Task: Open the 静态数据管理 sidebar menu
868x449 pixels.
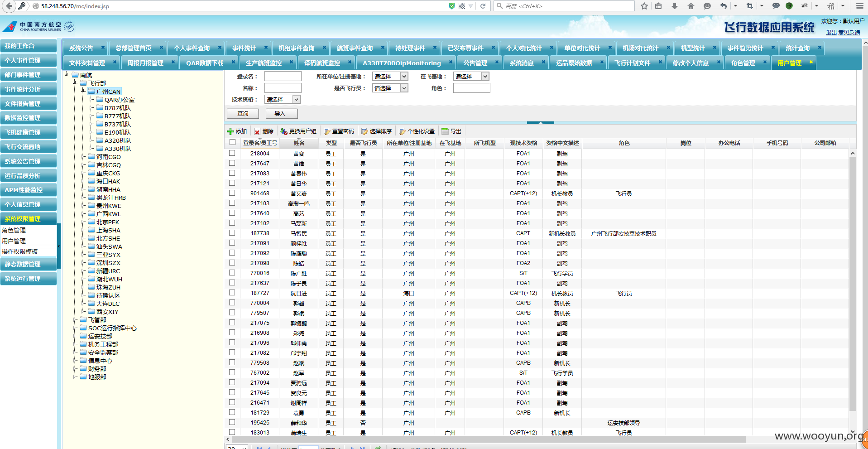Action: 28,264
